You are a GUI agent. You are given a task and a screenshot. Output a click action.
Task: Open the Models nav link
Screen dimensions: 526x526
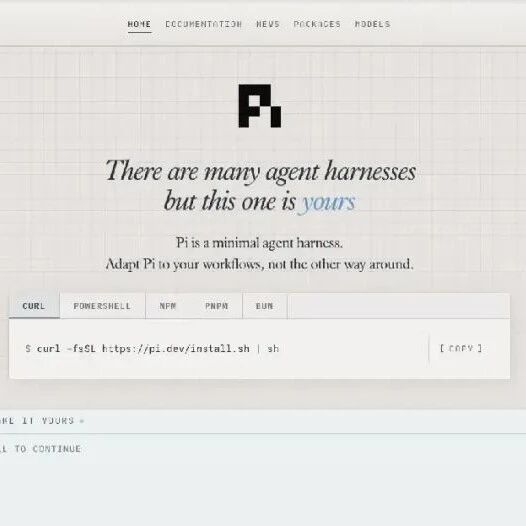[372, 24]
